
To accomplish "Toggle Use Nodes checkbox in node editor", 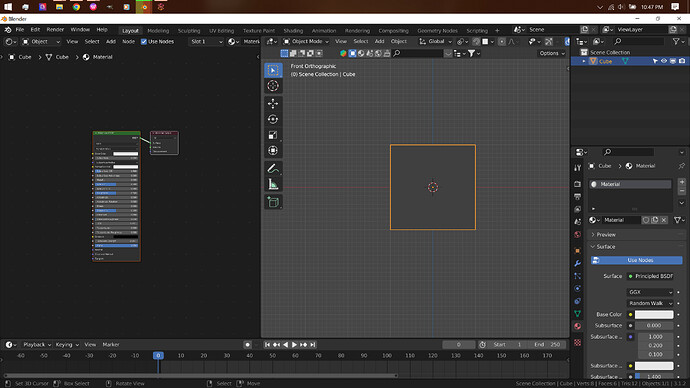I will click(143, 41).
